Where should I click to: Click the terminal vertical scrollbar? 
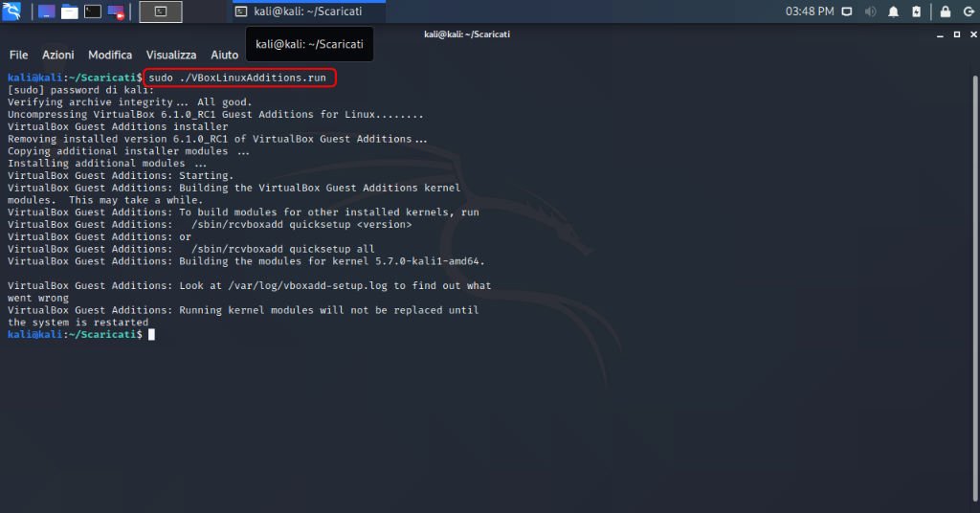point(975,287)
